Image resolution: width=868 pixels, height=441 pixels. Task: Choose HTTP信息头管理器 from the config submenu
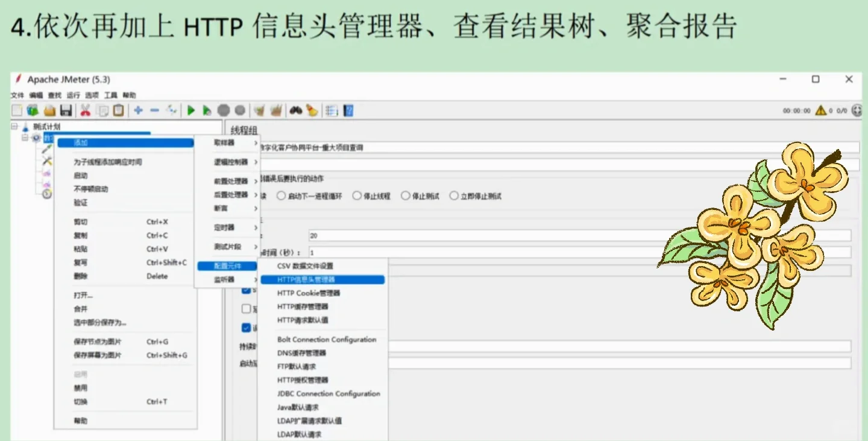322,280
